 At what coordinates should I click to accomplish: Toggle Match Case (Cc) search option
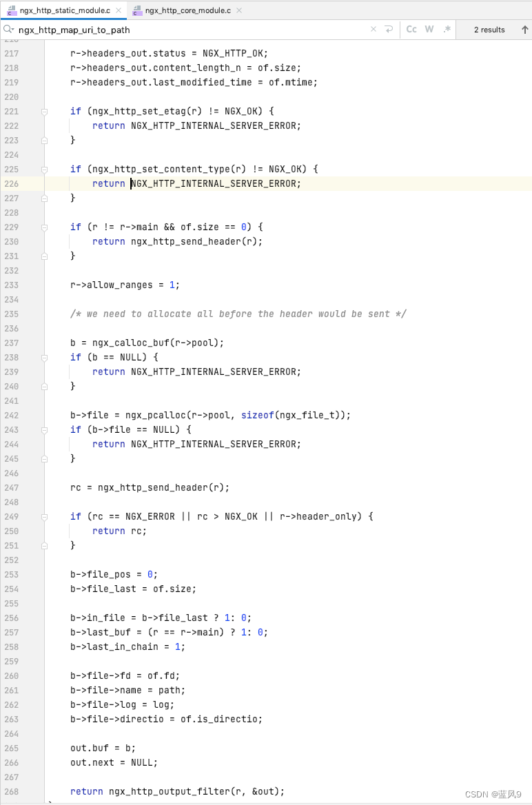411,29
